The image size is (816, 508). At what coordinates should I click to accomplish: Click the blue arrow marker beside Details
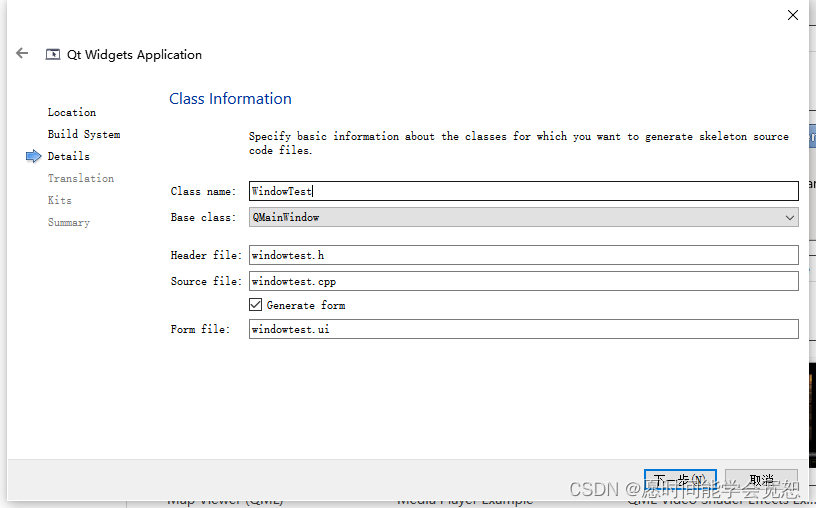(33, 156)
